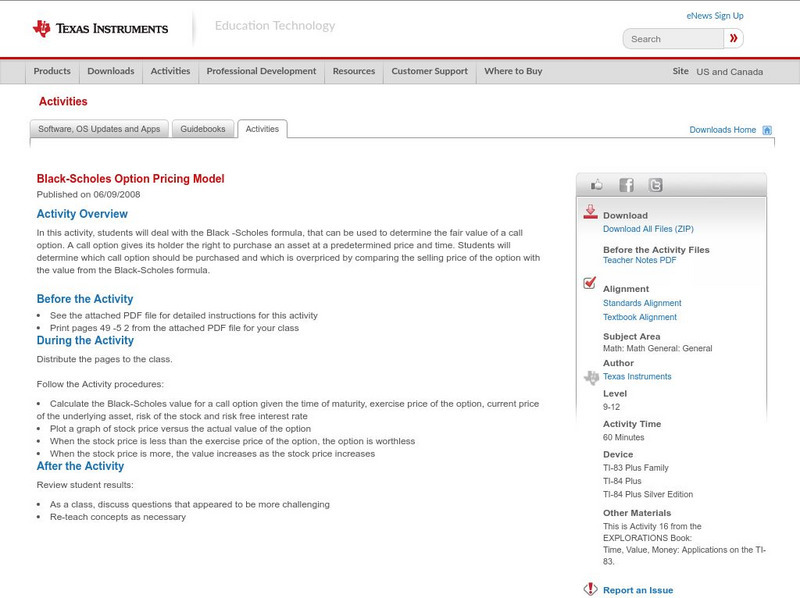Open the Products dropdown menu
The height and width of the screenshot is (598, 800).
tap(52, 71)
